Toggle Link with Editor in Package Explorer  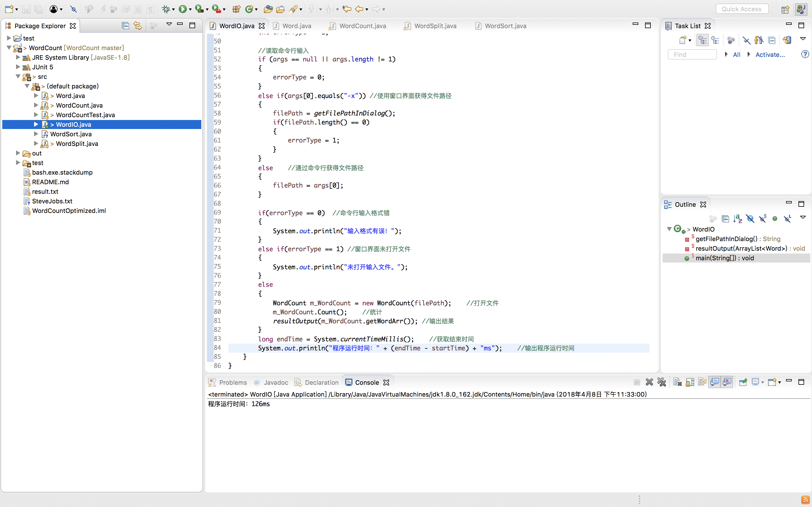point(138,25)
